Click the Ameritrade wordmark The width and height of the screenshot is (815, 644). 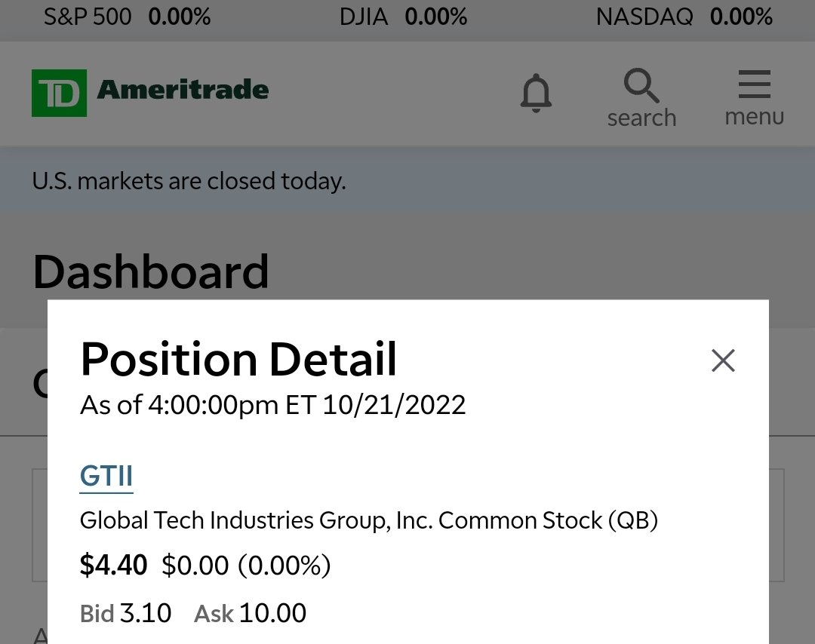click(183, 89)
